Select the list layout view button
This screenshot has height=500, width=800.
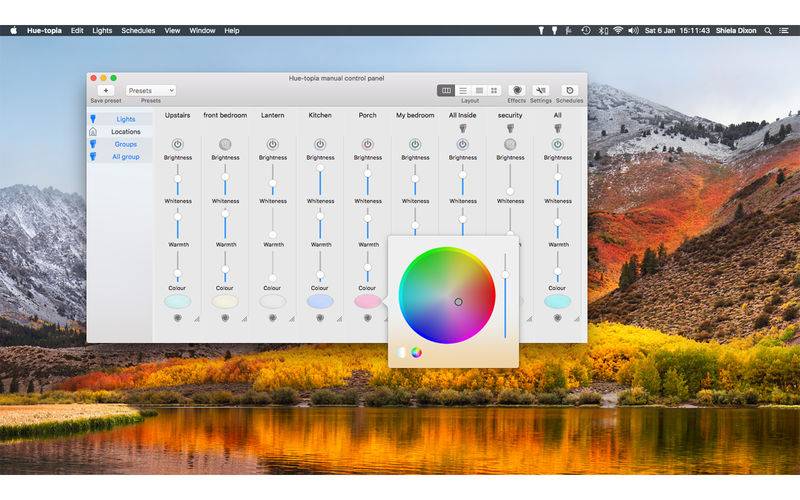[463, 90]
